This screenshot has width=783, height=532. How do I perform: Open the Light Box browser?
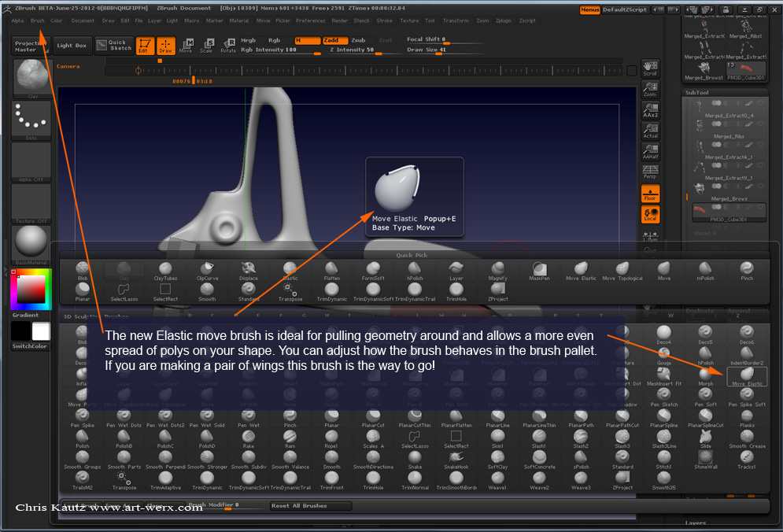(72, 46)
